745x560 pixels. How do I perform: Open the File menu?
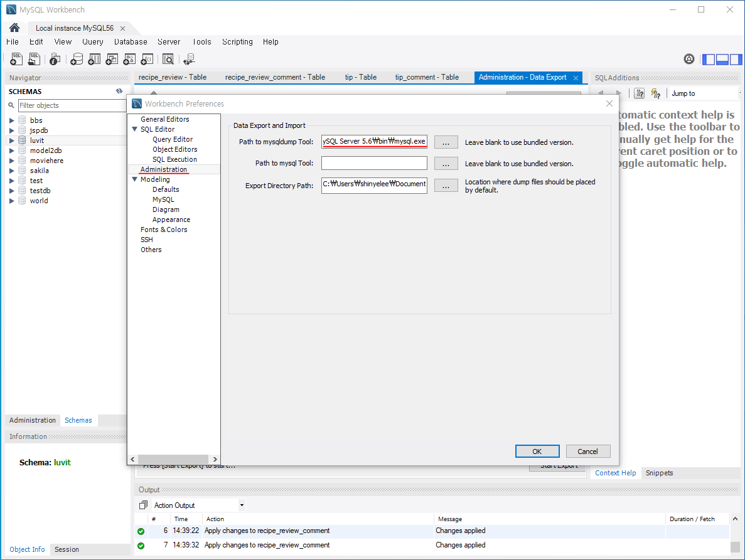[x=13, y=42]
